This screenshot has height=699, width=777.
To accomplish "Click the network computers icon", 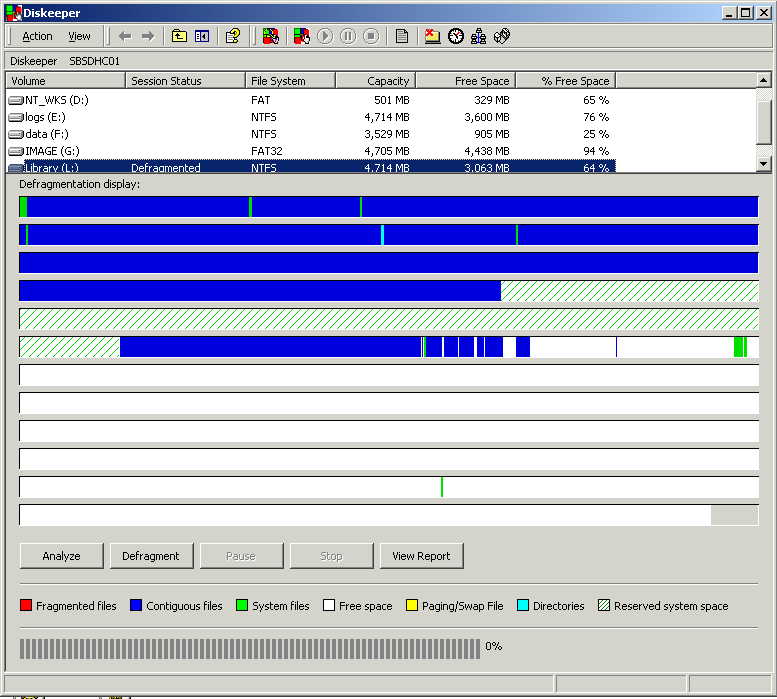I will [479, 36].
